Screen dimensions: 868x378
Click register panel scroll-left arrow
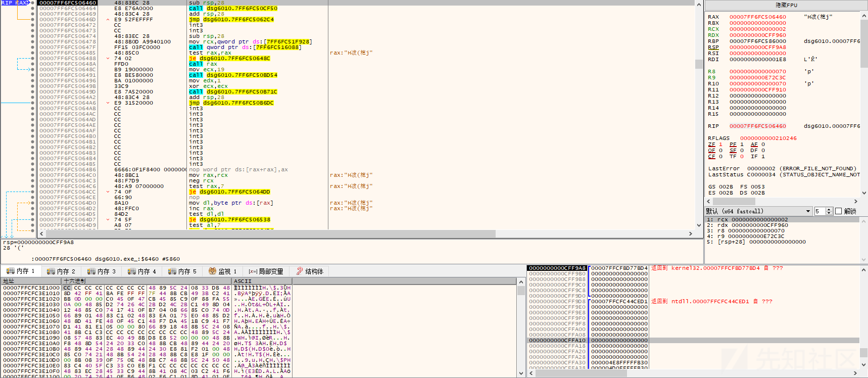tap(709, 201)
